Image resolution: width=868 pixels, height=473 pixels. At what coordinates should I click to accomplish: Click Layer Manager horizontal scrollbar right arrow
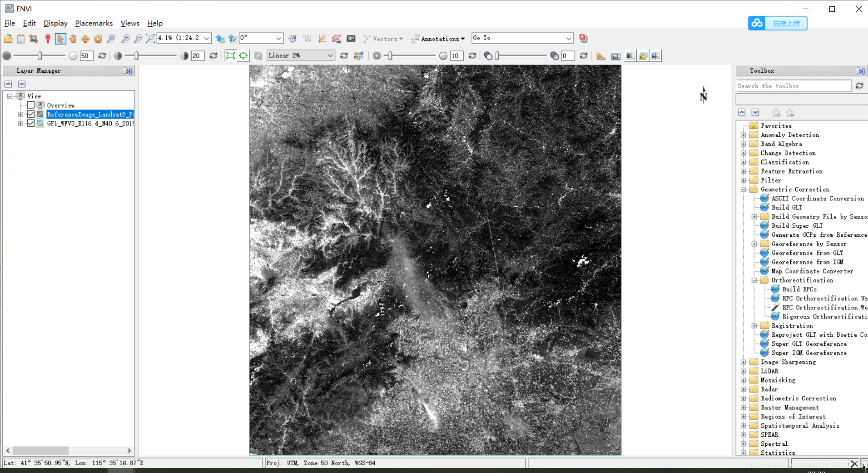(129, 451)
